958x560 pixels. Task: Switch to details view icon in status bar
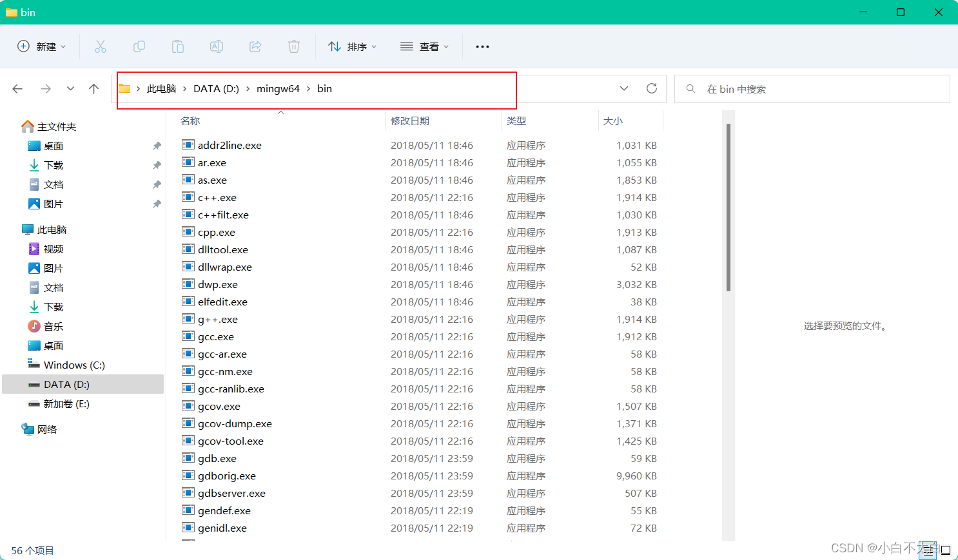tap(928, 550)
